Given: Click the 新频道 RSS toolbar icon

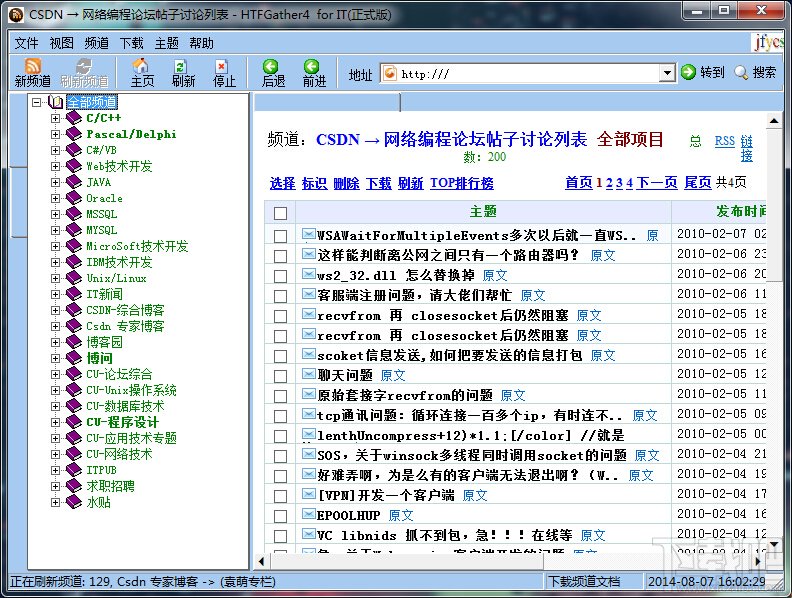Looking at the screenshot, I should (33, 66).
